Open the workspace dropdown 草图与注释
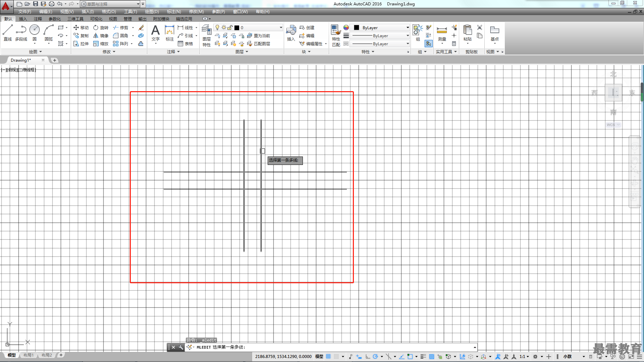 pos(110,4)
